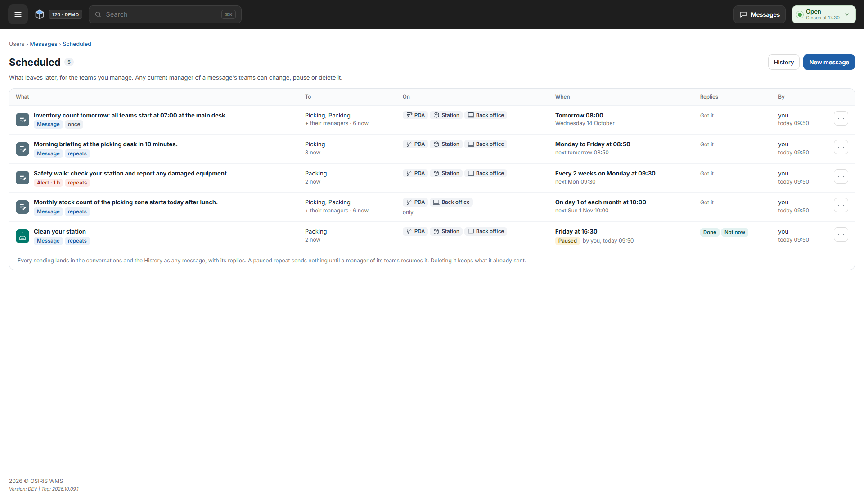Open 'Morning briefing at the picking desk' message

[106, 144]
